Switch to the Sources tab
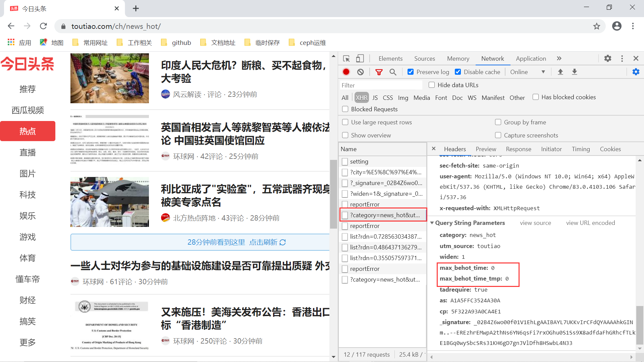The width and height of the screenshot is (644, 362). (x=424, y=59)
